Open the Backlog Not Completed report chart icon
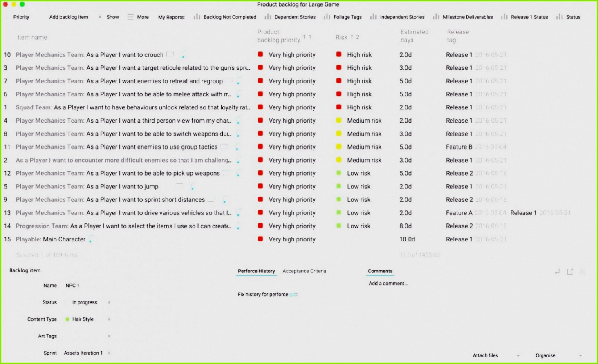 point(197,17)
